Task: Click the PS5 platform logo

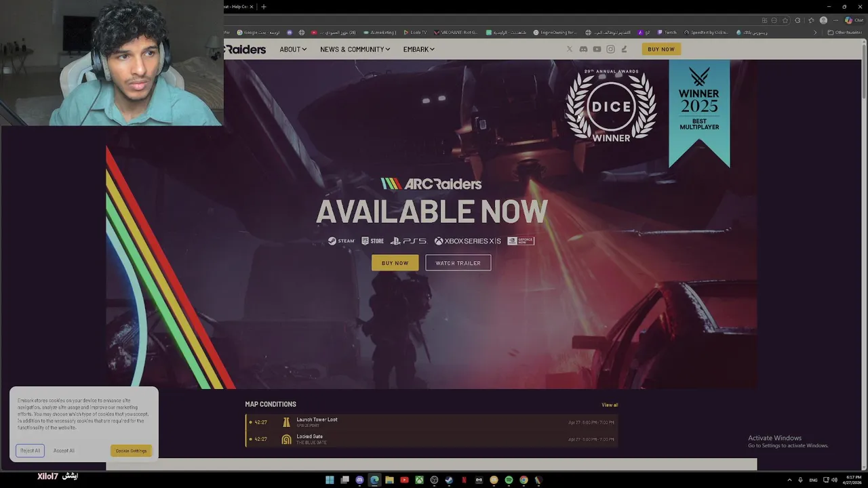Action: click(x=408, y=241)
